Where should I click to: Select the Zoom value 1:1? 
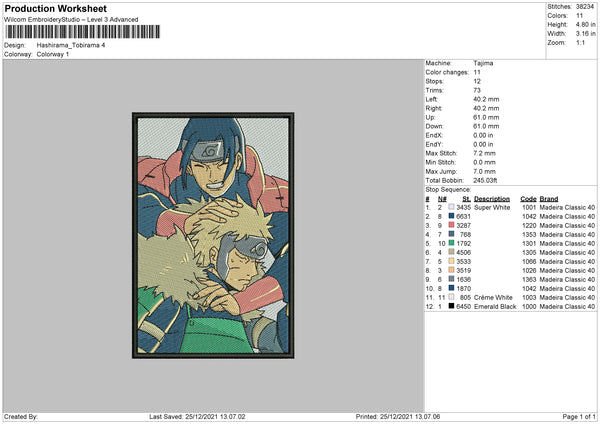[x=580, y=42]
